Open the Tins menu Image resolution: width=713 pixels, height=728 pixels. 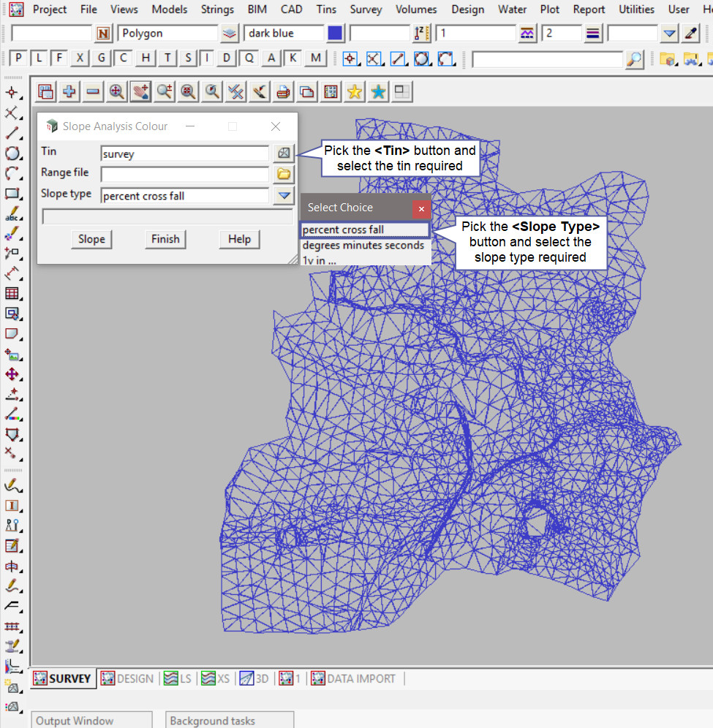pyautogui.click(x=326, y=10)
